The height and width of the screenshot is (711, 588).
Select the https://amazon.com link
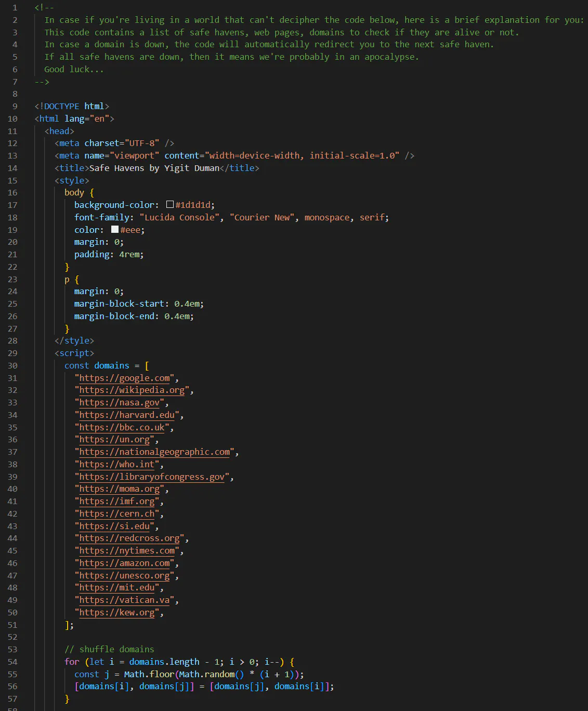click(124, 563)
